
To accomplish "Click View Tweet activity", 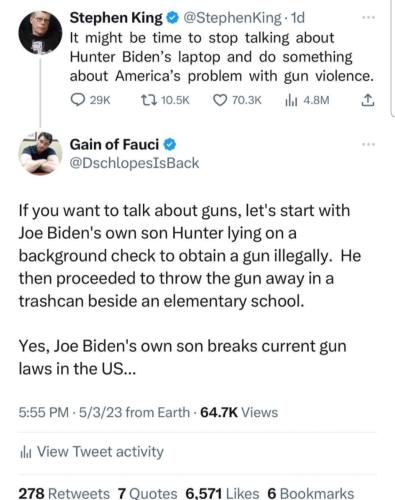I will (92, 452).
